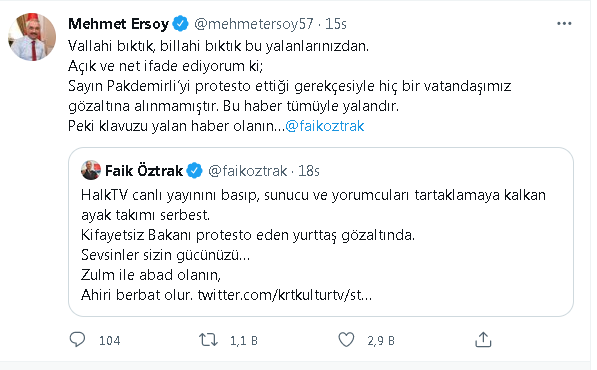
Task: Open the tweet's 15s timestamp
Action: click(x=335, y=24)
